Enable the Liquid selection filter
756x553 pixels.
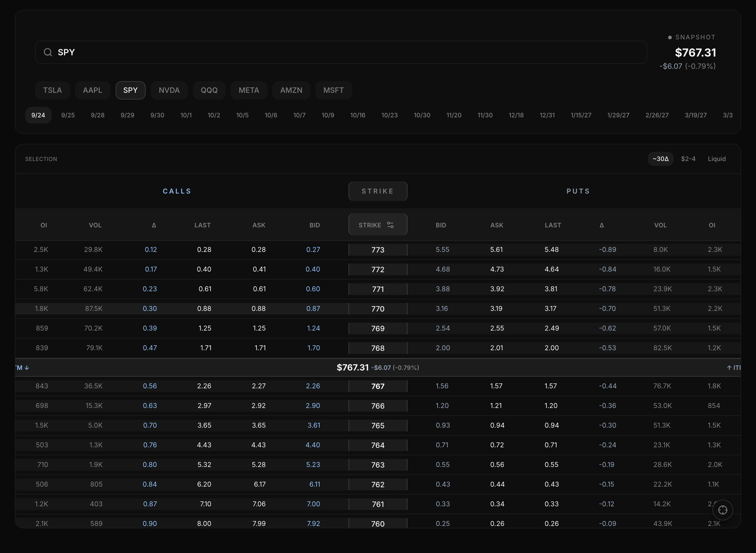[717, 159]
